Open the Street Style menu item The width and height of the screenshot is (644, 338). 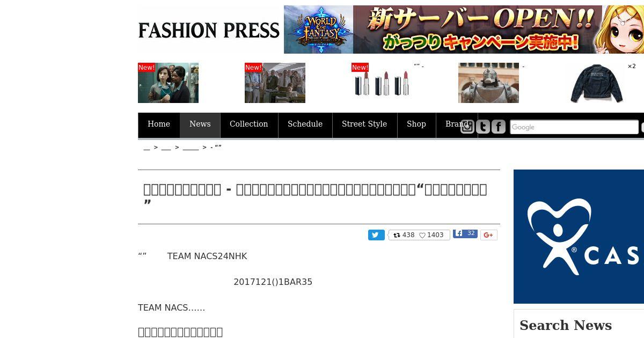(364, 124)
